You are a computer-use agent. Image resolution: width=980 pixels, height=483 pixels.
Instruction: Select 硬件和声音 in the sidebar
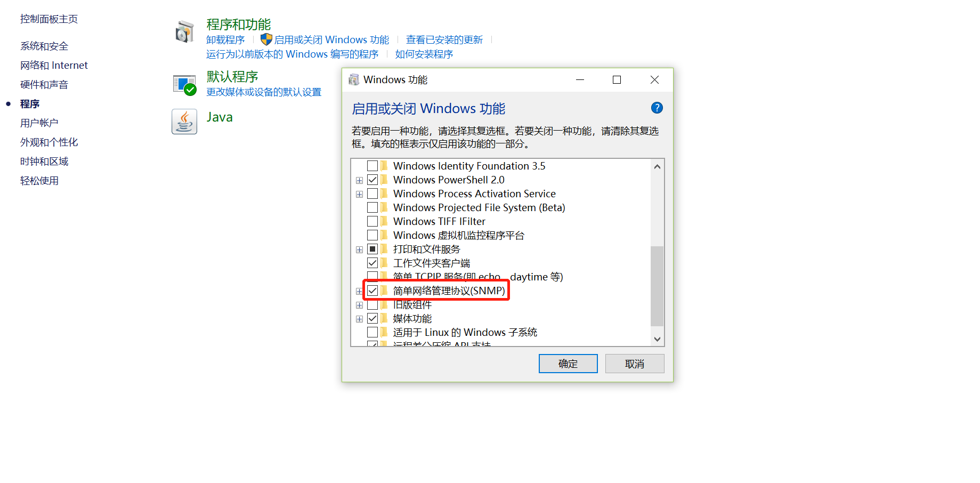[44, 85]
